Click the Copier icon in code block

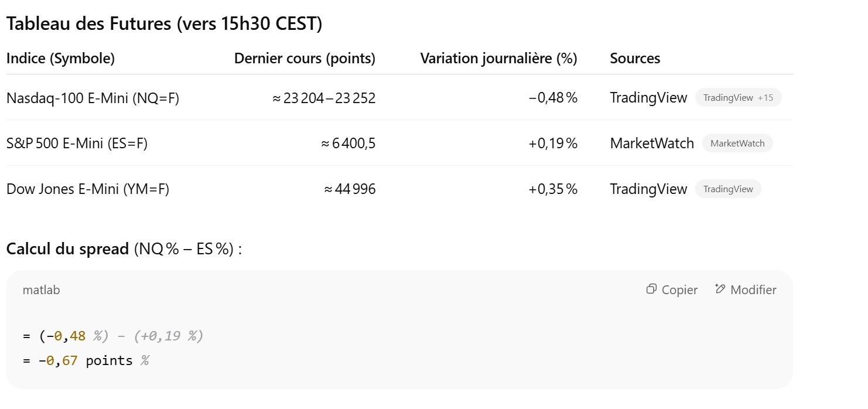pos(651,289)
